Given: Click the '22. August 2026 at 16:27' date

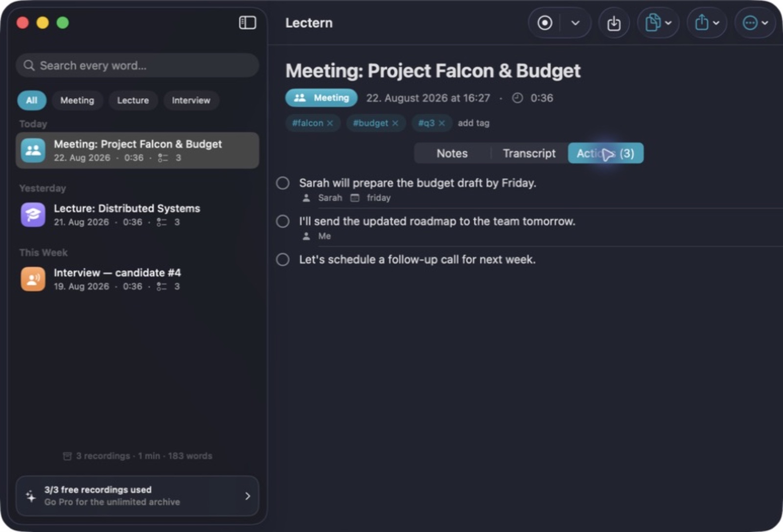Looking at the screenshot, I should pos(428,98).
